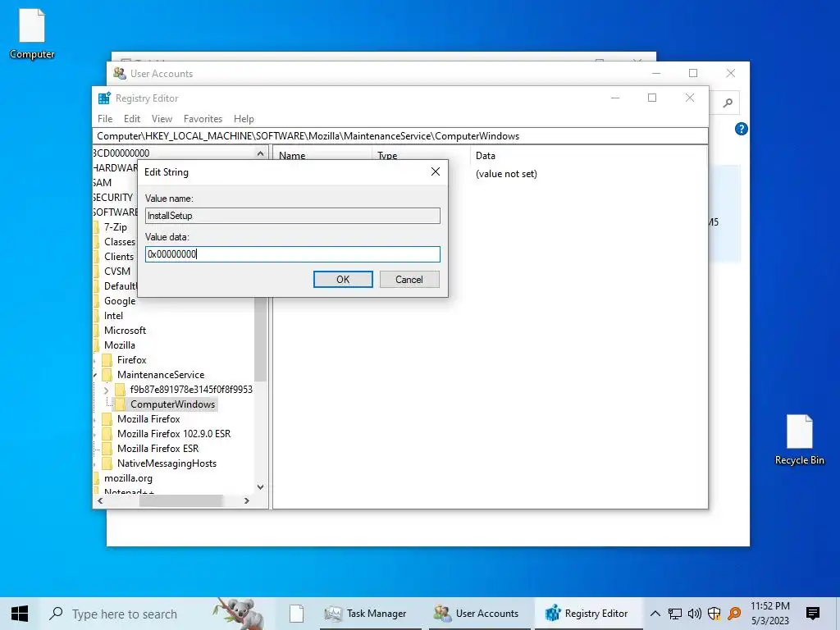
Task: Select the CVSM key in tree
Action: 117,272
